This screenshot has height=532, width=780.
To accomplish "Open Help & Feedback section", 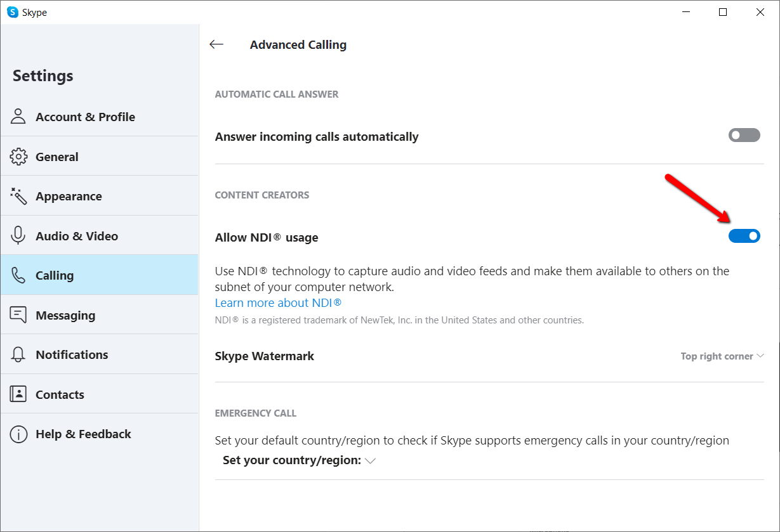I will [x=100, y=434].
